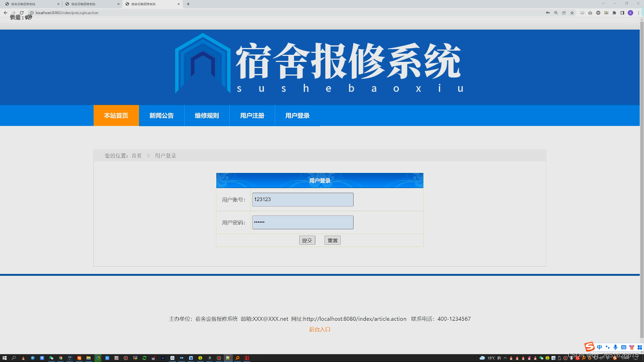644x362 pixels.
Task: Go to 维修规则 navigation item
Action: tap(207, 116)
